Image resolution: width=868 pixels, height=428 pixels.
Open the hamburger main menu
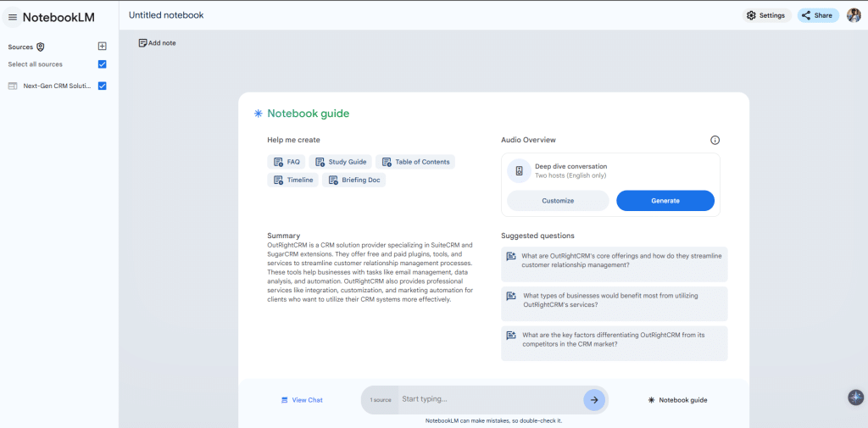pyautogui.click(x=13, y=17)
